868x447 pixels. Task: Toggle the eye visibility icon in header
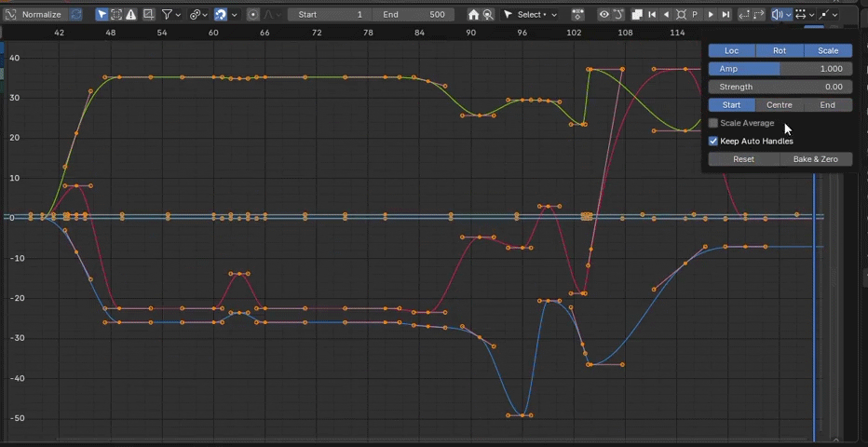pyautogui.click(x=604, y=15)
